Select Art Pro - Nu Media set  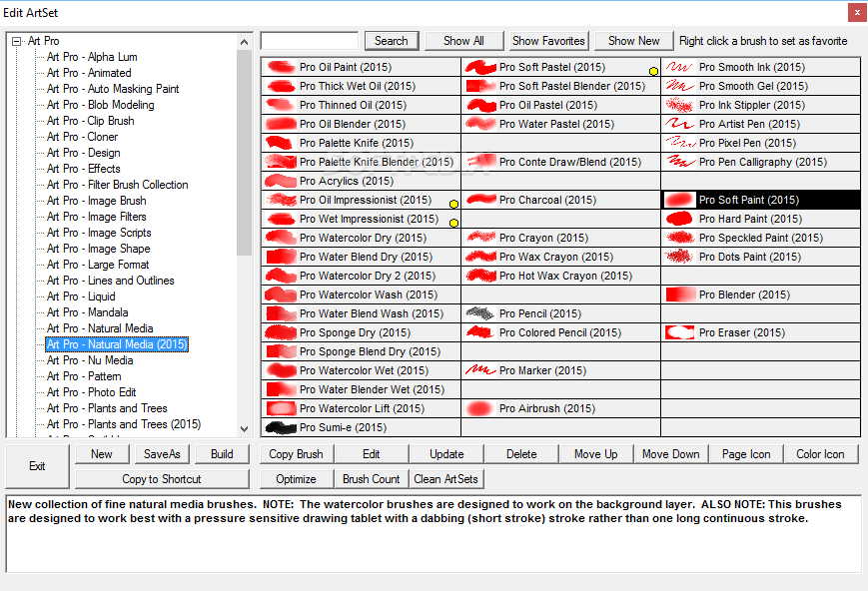[90, 360]
